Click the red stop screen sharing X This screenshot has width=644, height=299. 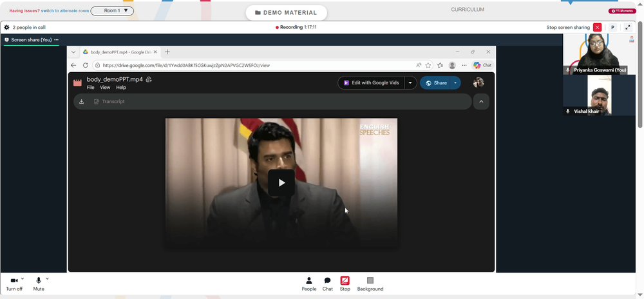(x=597, y=28)
